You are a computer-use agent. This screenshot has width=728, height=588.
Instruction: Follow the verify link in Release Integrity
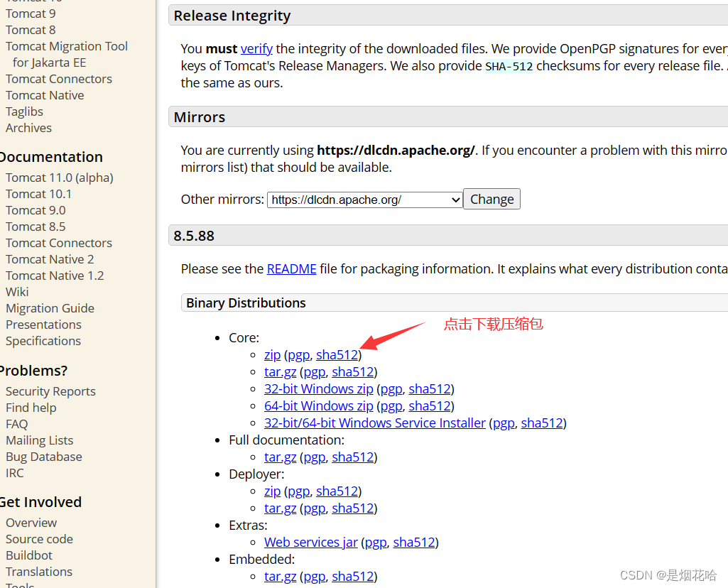[256, 49]
